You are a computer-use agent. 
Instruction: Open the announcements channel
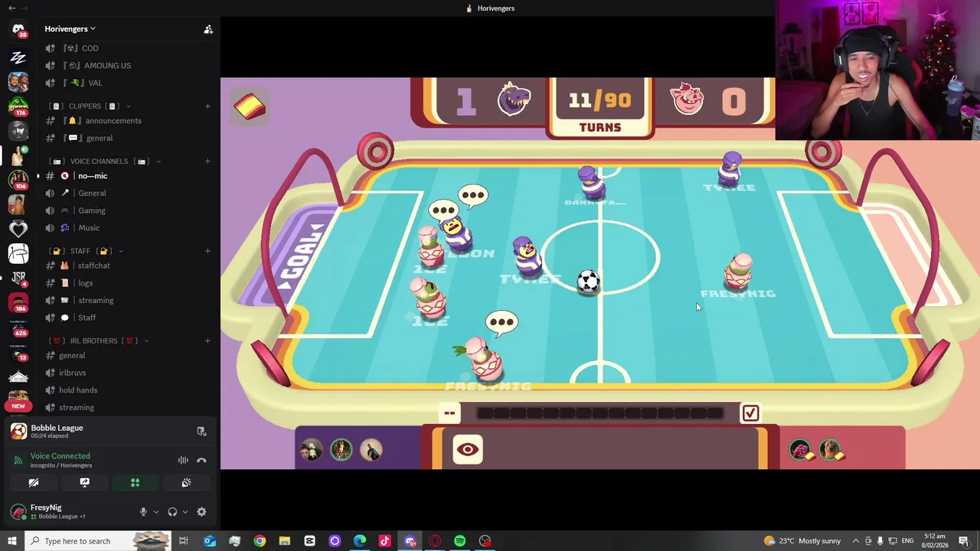coord(113,121)
